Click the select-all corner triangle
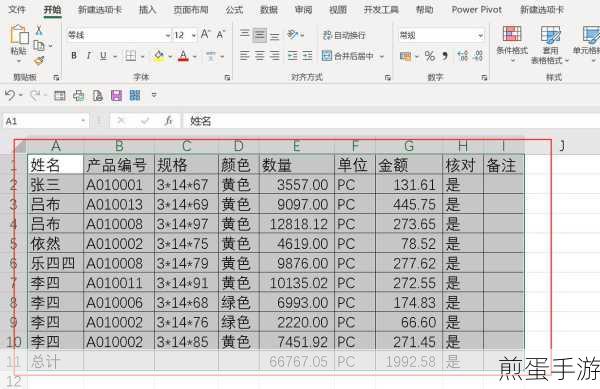Viewport: 600px width, 389px height. coord(20,146)
